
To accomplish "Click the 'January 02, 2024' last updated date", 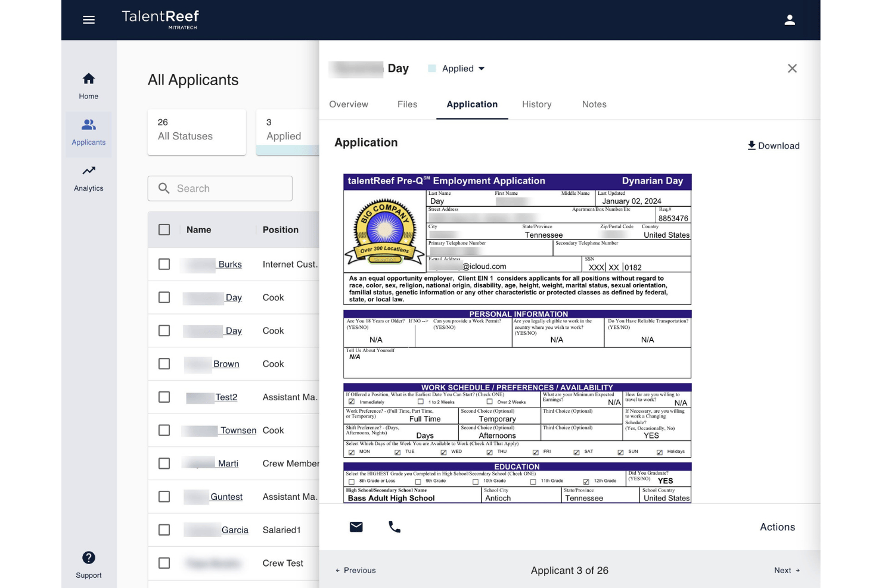I will pos(632,201).
